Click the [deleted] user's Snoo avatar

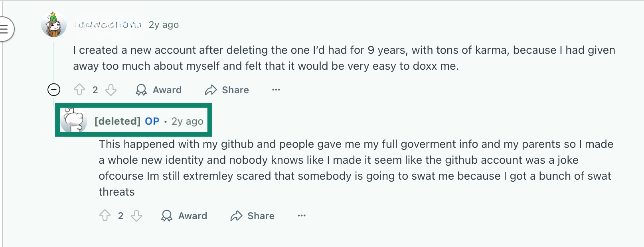click(x=73, y=120)
